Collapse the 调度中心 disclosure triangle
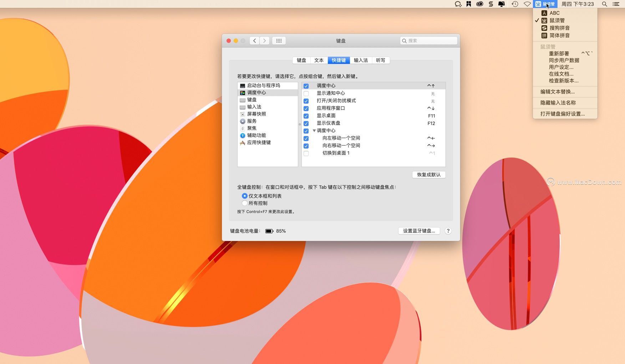 click(314, 131)
